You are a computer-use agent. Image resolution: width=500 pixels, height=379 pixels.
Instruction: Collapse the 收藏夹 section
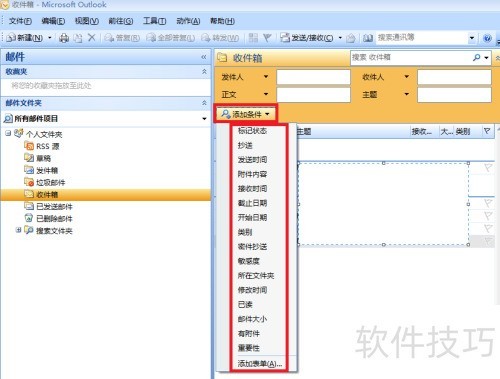pos(204,71)
